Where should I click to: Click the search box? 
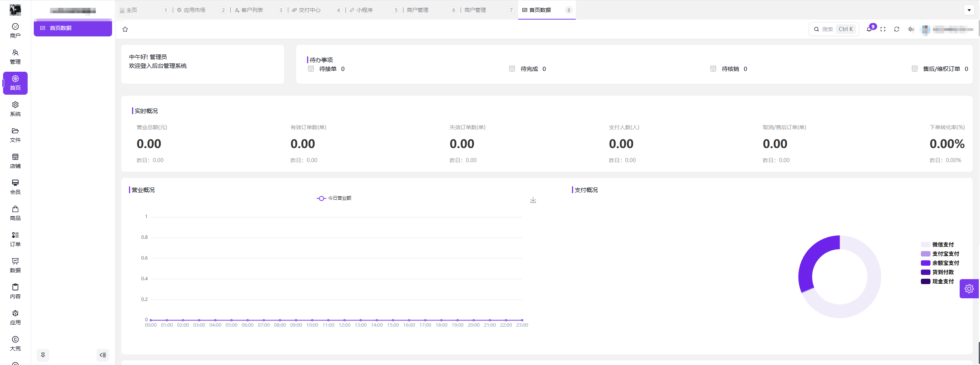click(x=834, y=29)
